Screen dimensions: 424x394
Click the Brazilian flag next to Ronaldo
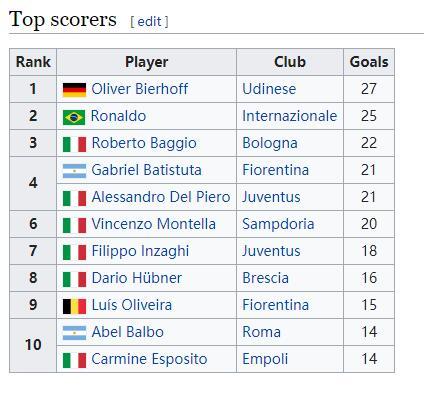74,117
